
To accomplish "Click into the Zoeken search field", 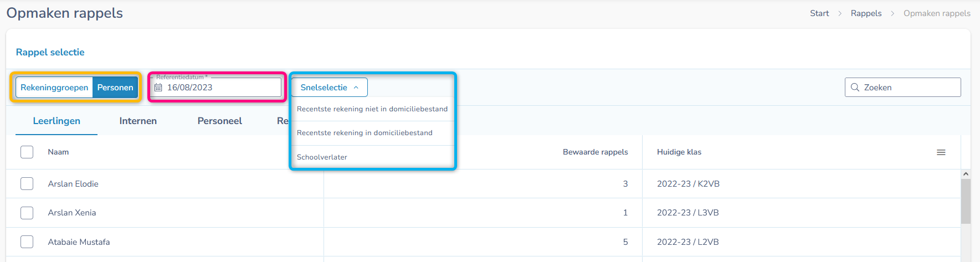I will pyautogui.click(x=909, y=88).
